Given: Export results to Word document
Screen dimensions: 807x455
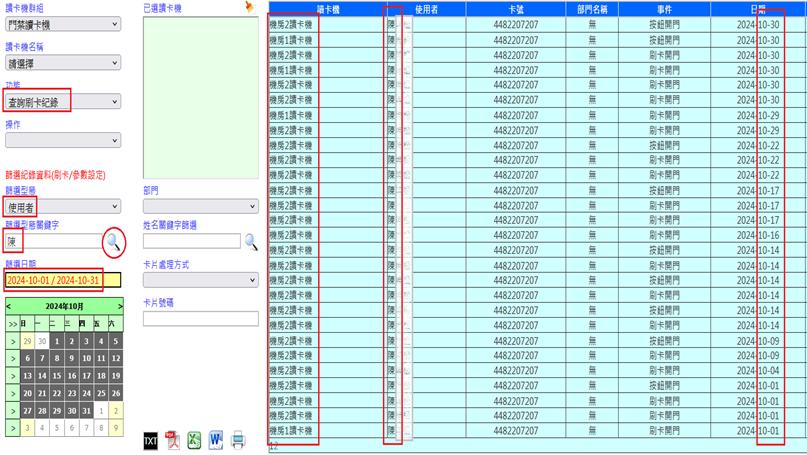Looking at the screenshot, I should point(216,440).
